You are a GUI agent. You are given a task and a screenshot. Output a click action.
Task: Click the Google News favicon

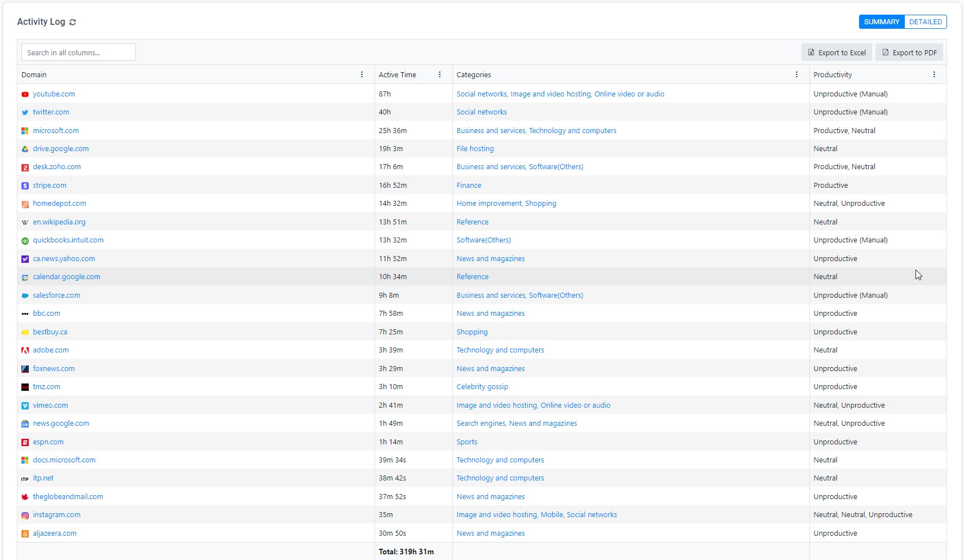tap(25, 424)
